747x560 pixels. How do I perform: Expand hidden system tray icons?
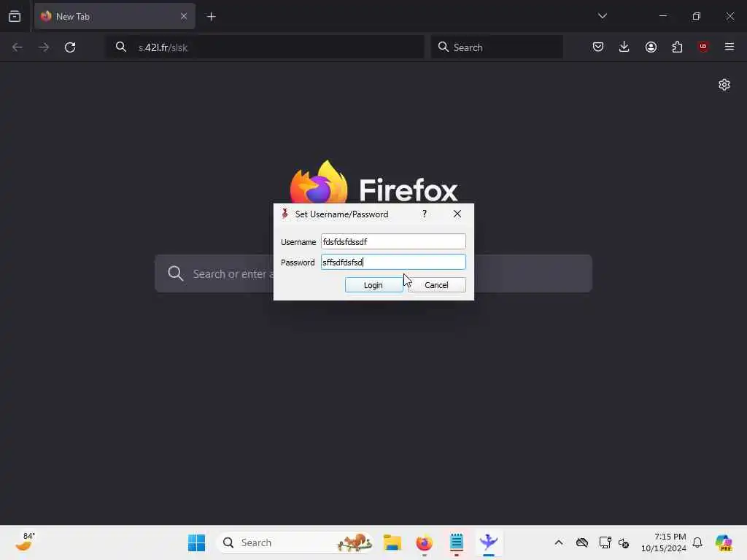tap(559, 542)
